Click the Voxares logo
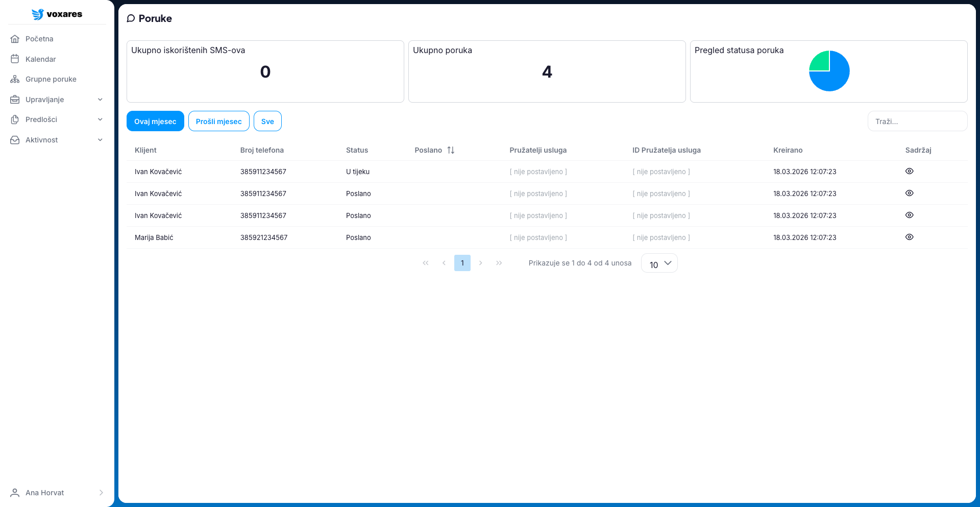980x507 pixels. click(x=57, y=14)
